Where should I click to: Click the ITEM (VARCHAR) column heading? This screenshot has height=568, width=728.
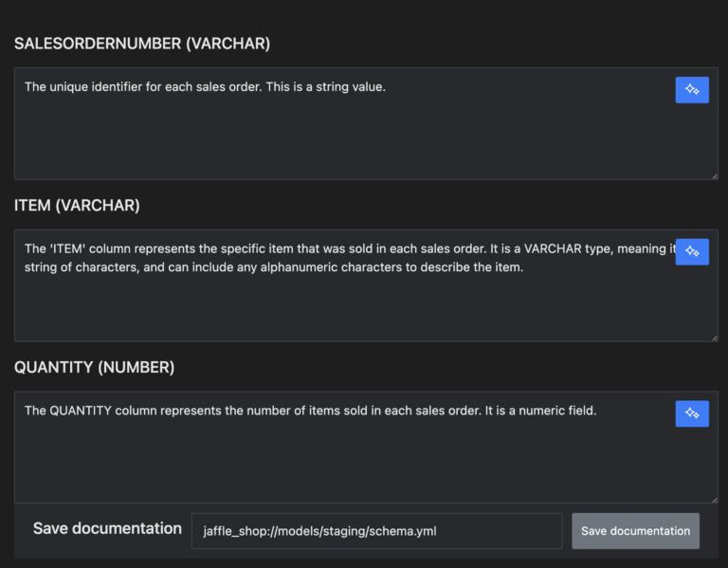click(x=77, y=206)
